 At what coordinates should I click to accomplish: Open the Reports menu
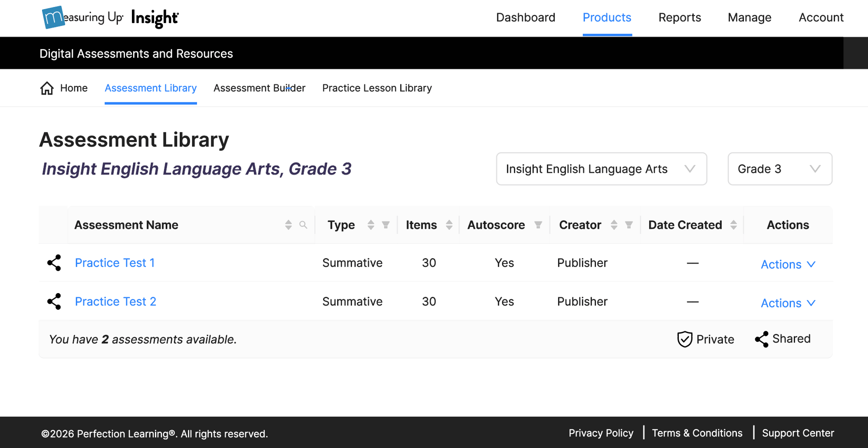[680, 17]
